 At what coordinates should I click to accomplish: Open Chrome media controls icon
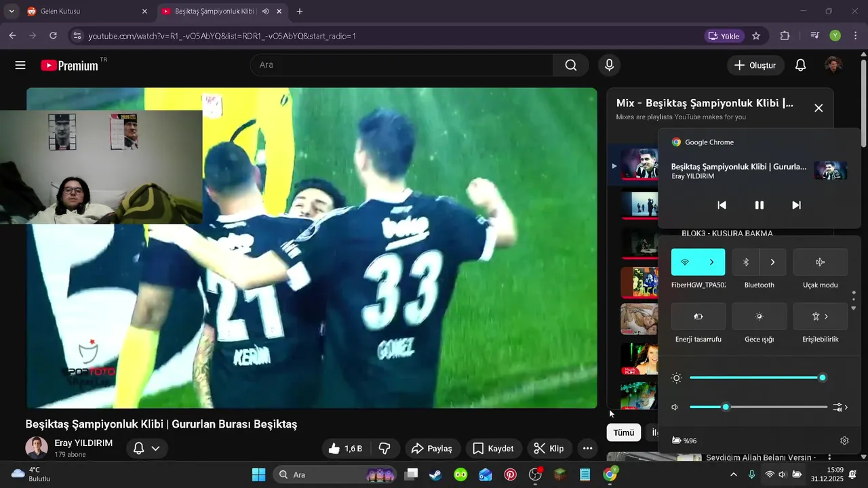coord(815,36)
